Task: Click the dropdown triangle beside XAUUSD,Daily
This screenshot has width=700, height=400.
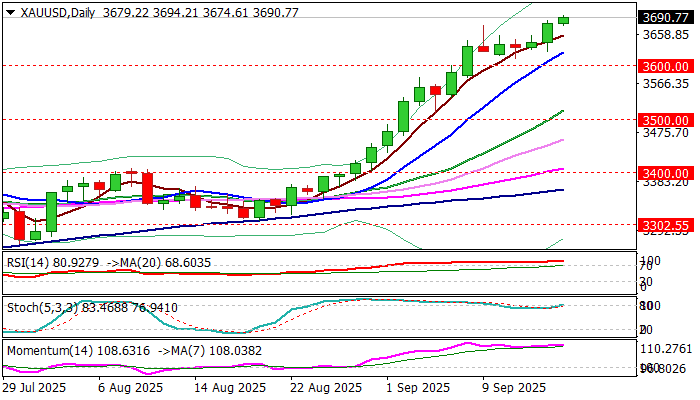Action: point(11,13)
